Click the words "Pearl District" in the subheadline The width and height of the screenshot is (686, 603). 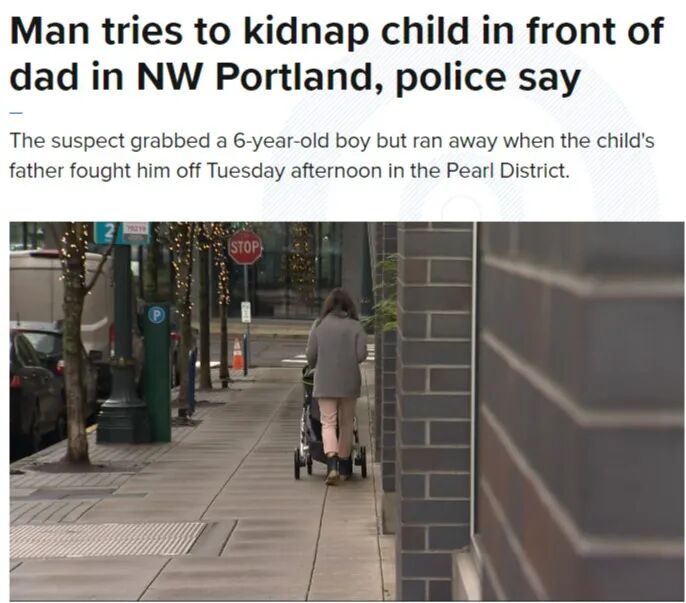(x=506, y=170)
